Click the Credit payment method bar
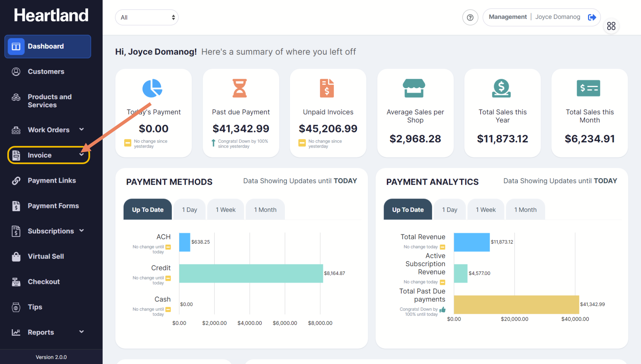Image resolution: width=641 pixels, height=364 pixels. pos(251,273)
